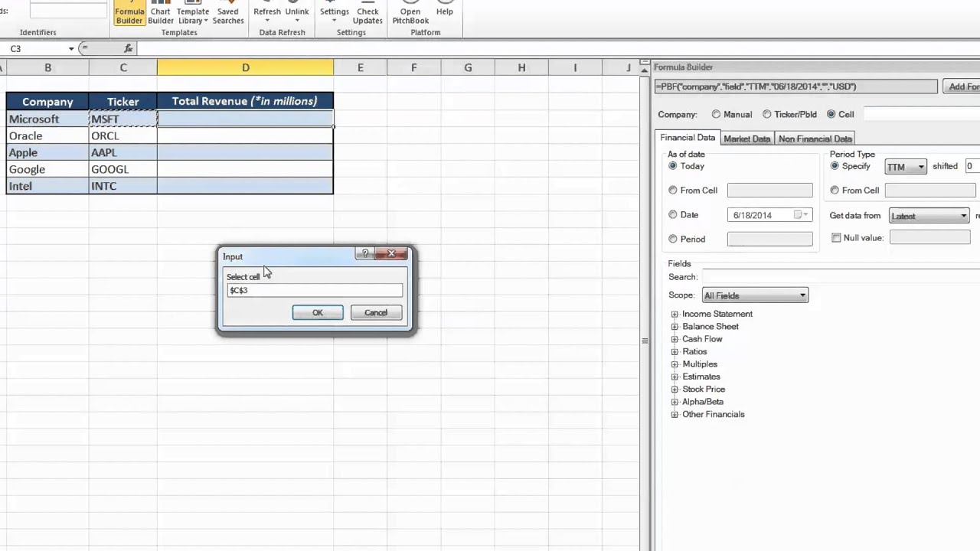Expand the Other Financials tree node
980x551 pixels.
click(x=675, y=415)
